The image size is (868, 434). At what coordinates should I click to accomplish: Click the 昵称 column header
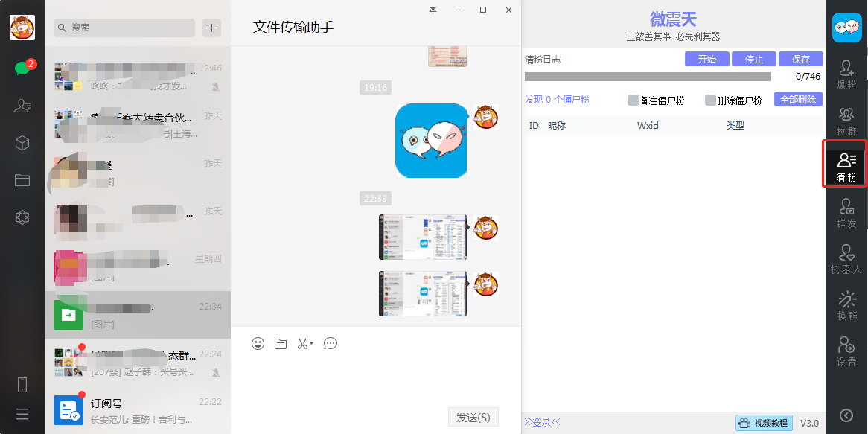(x=557, y=126)
